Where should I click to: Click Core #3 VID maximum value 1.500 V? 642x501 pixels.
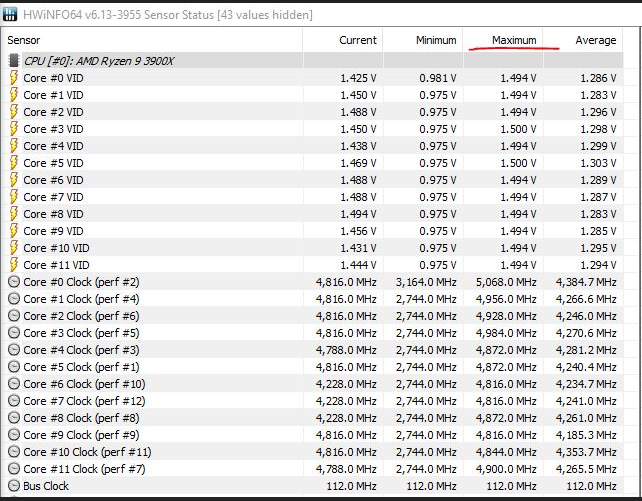(518, 129)
